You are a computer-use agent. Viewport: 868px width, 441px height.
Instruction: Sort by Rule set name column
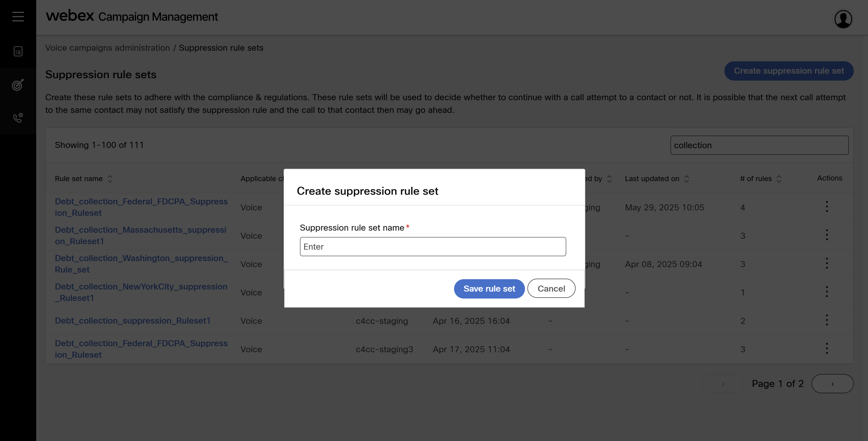110,179
